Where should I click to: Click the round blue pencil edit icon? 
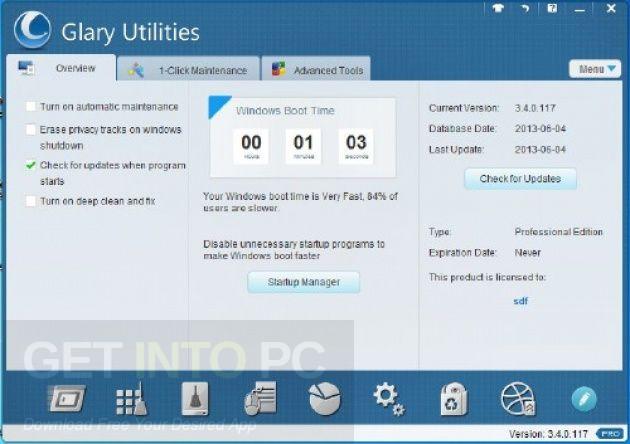click(x=584, y=399)
